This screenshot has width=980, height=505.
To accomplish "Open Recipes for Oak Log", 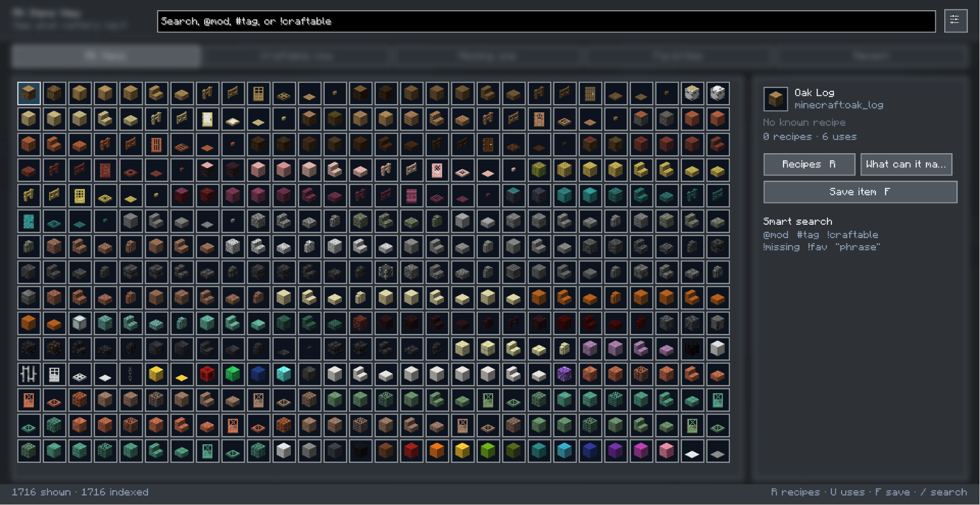I will click(809, 164).
